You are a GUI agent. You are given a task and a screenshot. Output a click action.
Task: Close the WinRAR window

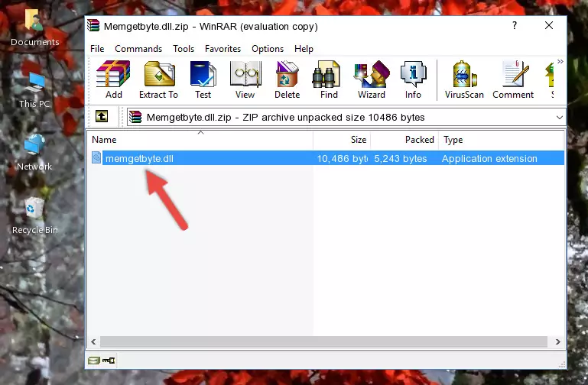(549, 25)
